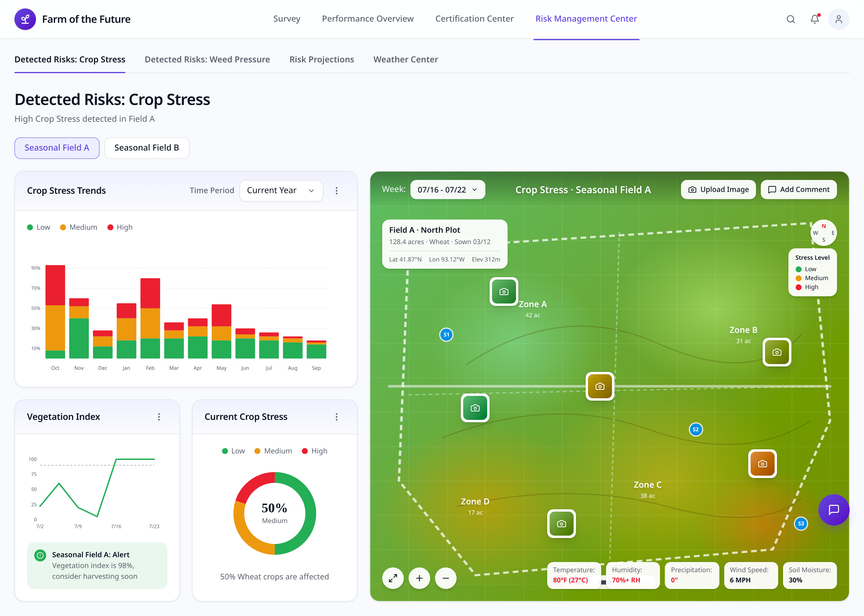Click the February bar in Crop Stress Trends
The width and height of the screenshot is (864, 616).
(150, 318)
